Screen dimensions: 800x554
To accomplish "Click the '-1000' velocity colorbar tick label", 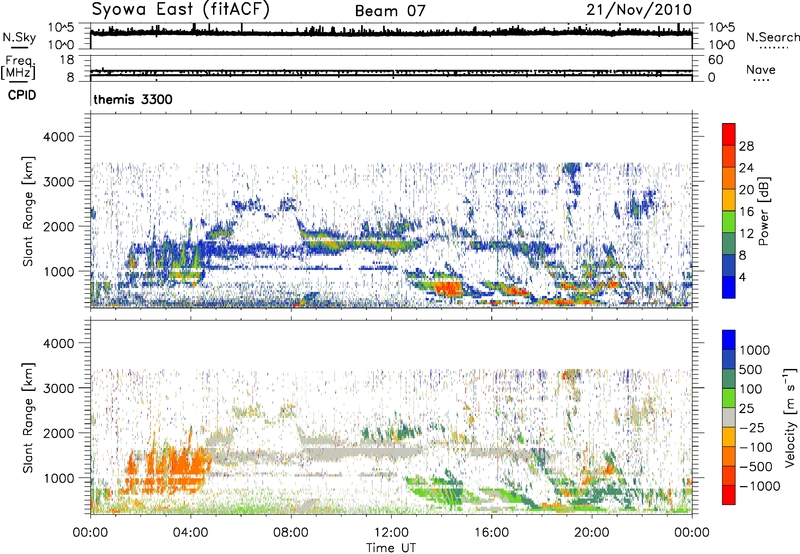I will 760,486.
